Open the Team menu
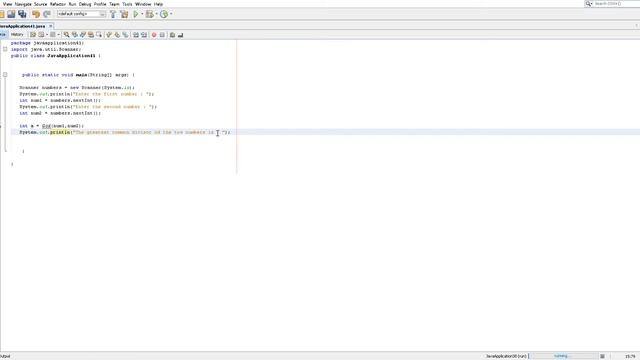The height and width of the screenshot is (360, 640). click(x=114, y=4)
